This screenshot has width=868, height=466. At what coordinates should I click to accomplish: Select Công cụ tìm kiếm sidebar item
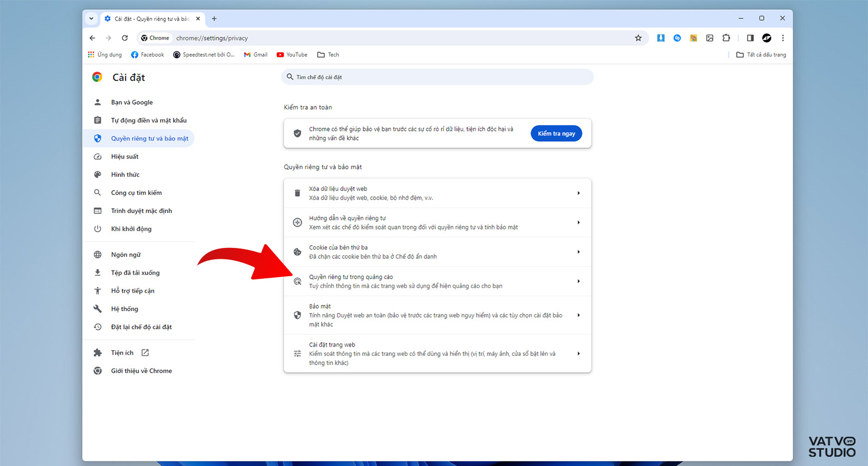pyautogui.click(x=139, y=193)
